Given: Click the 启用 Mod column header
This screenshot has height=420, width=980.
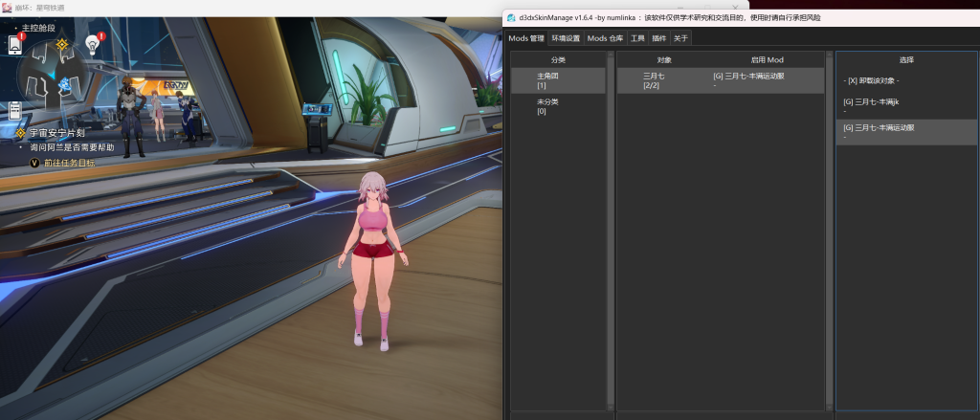Looking at the screenshot, I should click(767, 60).
